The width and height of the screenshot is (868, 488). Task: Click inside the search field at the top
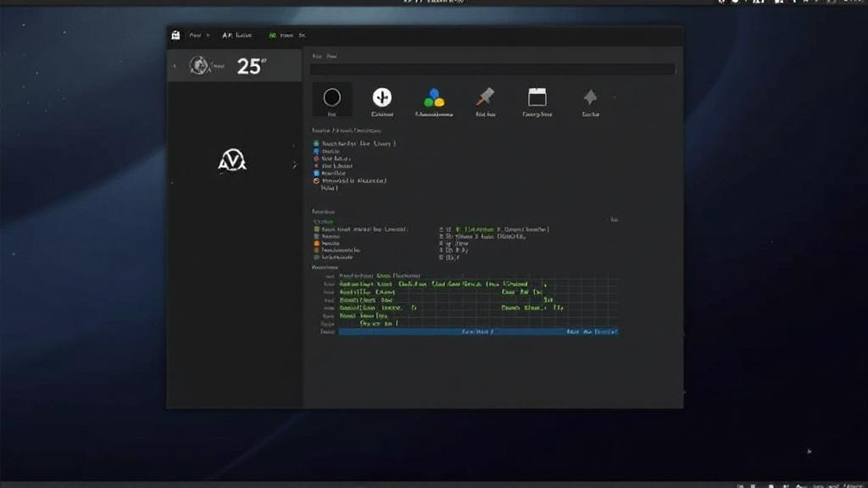coord(492,69)
